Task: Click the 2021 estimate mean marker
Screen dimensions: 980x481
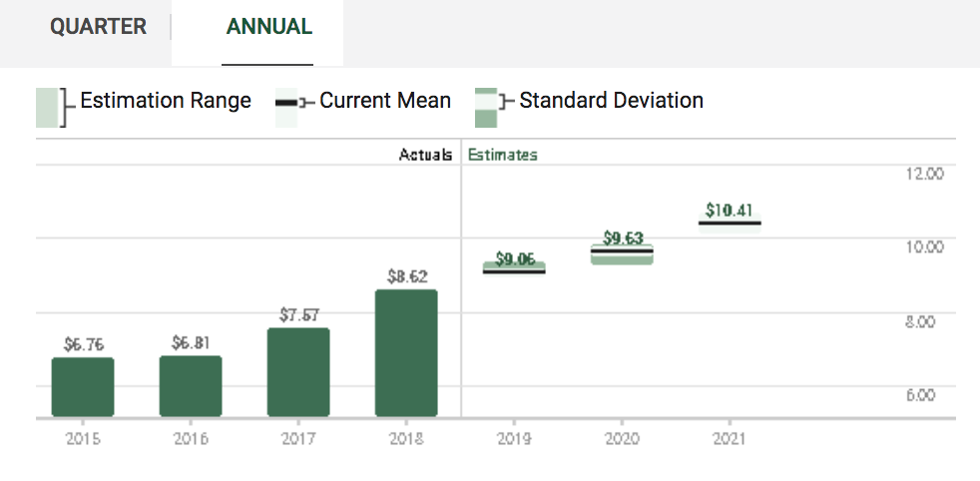Action: 730,223
